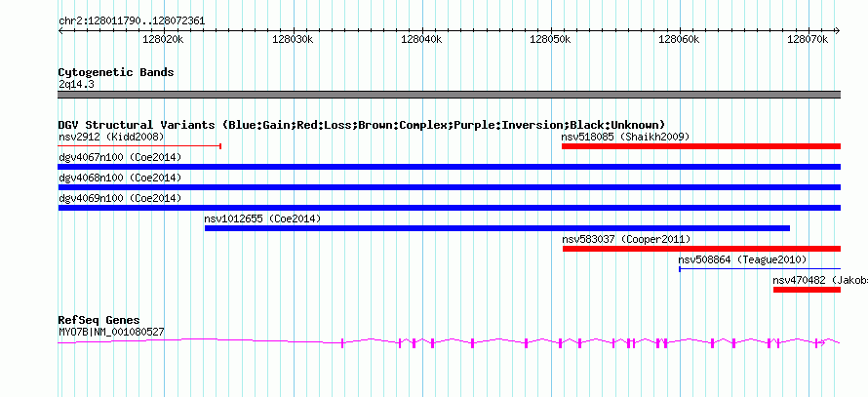Select the nsv1012655 (Coe2014) blue bar

tap(497, 228)
